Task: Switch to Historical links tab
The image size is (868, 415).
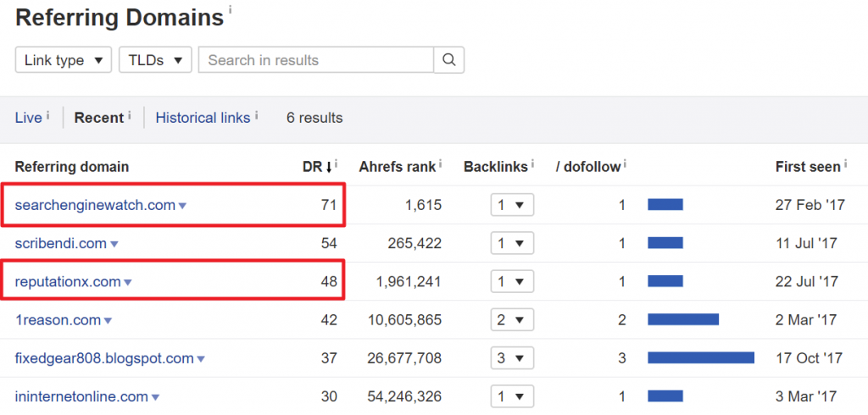Action: click(203, 118)
